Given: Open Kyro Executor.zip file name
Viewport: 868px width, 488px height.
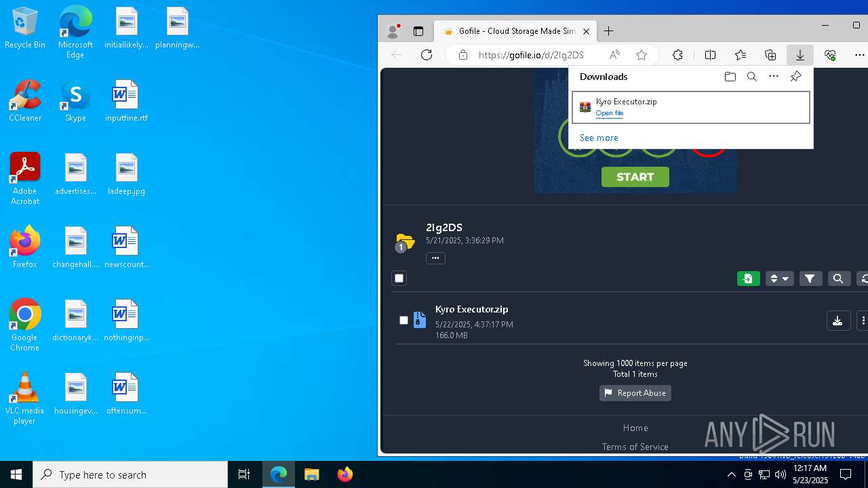Looking at the screenshot, I should click(472, 309).
